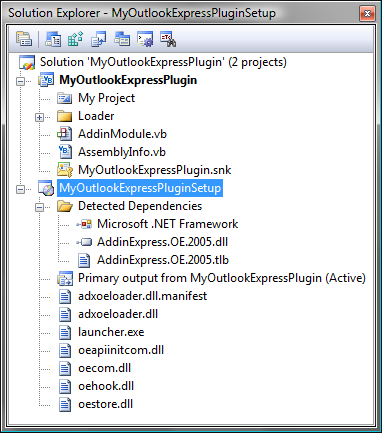The height and width of the screenshot is (433, 382).
Task: Click the oecom.dll file icon
Action: [x=65, y=368]
